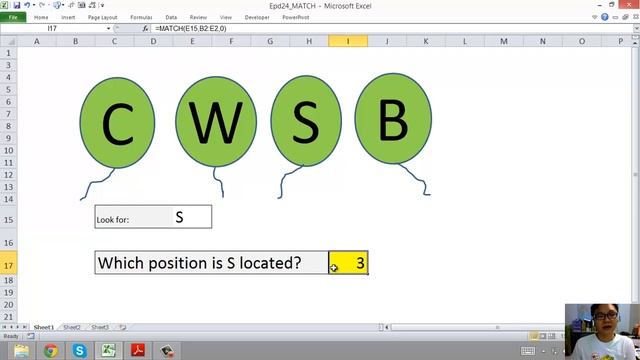Click the Insert Function fx button

145,29
